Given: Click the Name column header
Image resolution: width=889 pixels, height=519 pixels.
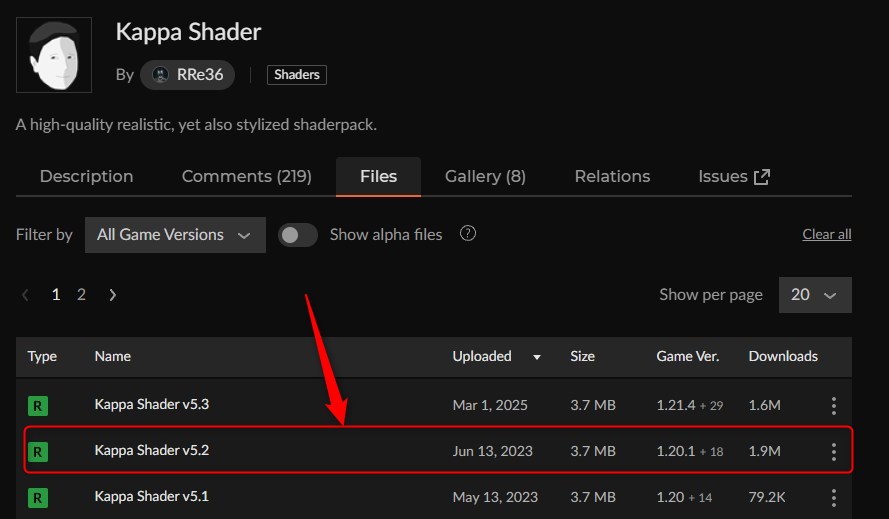Looking at the screenshot, I should click(x=112, y=356).
